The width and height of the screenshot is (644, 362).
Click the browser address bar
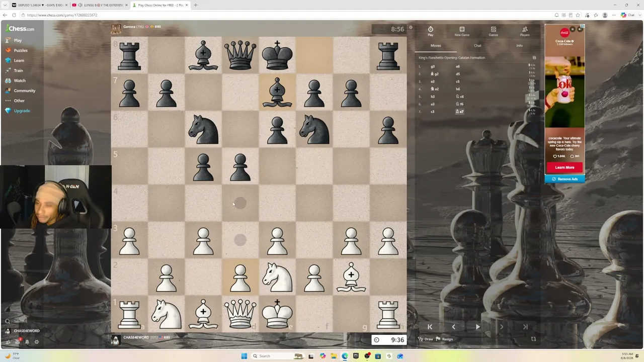point(287,15)
